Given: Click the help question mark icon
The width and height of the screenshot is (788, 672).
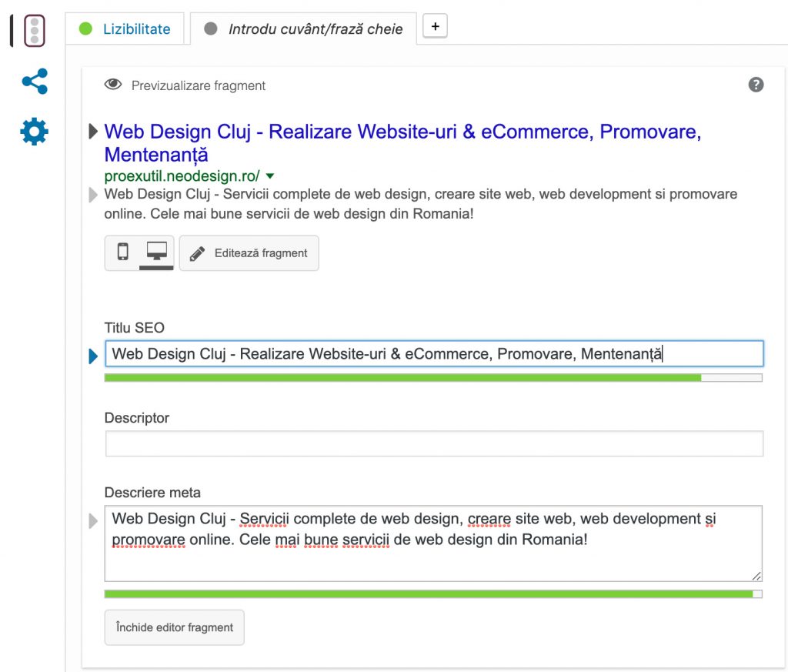Looking at the screenshot, I should [x=756, y=85].
